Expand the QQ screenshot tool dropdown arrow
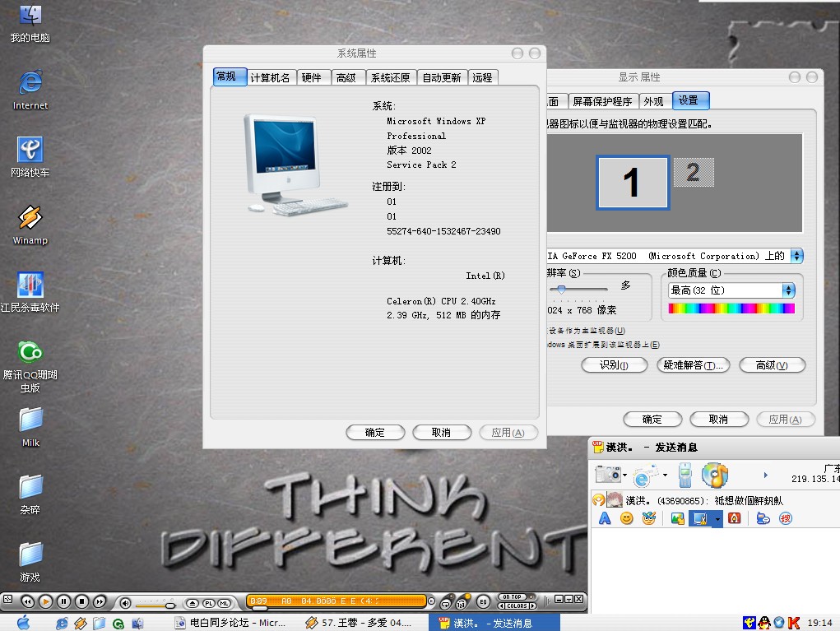This screenshot has width=840, height=631. [x=717, y=518]
